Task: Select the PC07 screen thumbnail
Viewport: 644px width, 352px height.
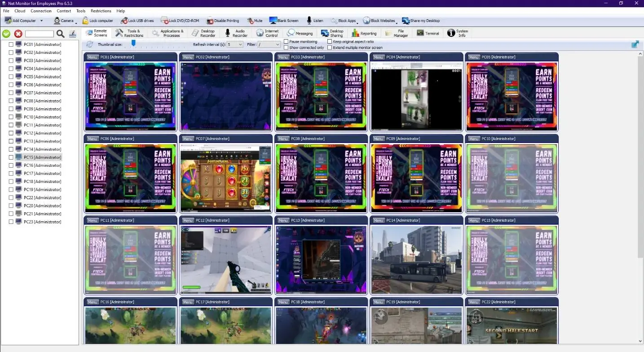Action: point(226,178)
